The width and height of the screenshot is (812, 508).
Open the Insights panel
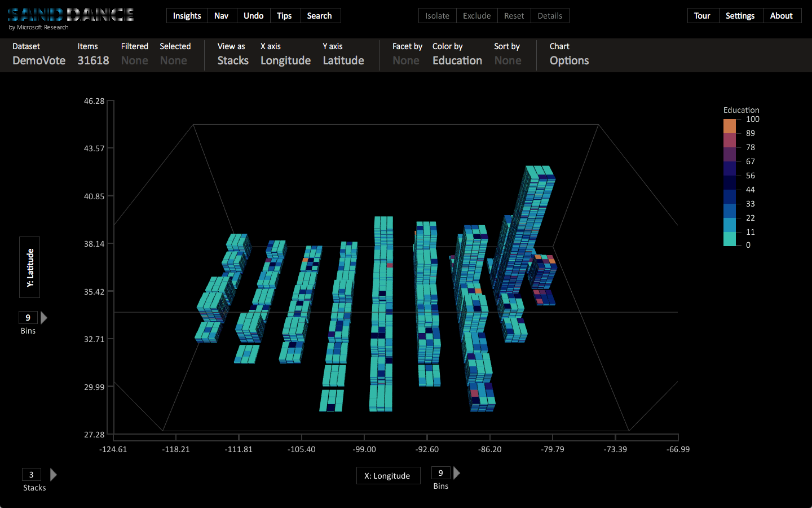pos(187,16)
